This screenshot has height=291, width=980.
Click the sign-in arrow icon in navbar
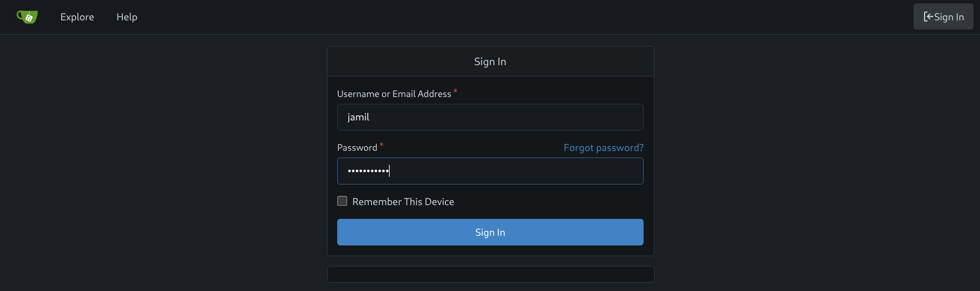point(928,17)
